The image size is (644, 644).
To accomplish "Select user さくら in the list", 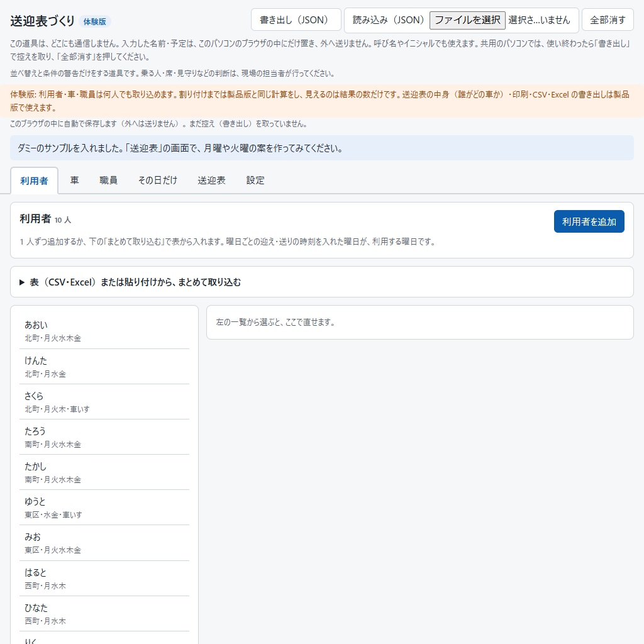I will 104,402.
